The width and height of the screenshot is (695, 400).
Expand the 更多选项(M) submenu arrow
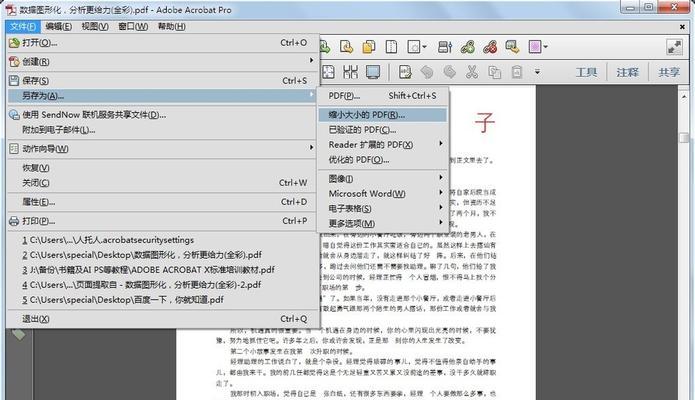pyautogui.click(x=441, y=222)
